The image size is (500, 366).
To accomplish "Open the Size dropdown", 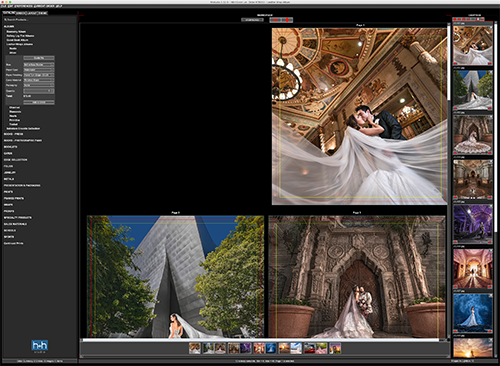I will click(39, 64).
